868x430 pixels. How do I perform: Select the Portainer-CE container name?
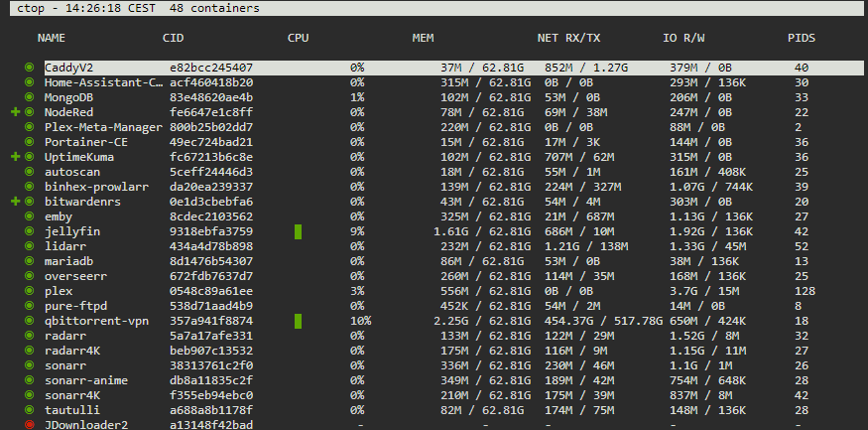86,142
